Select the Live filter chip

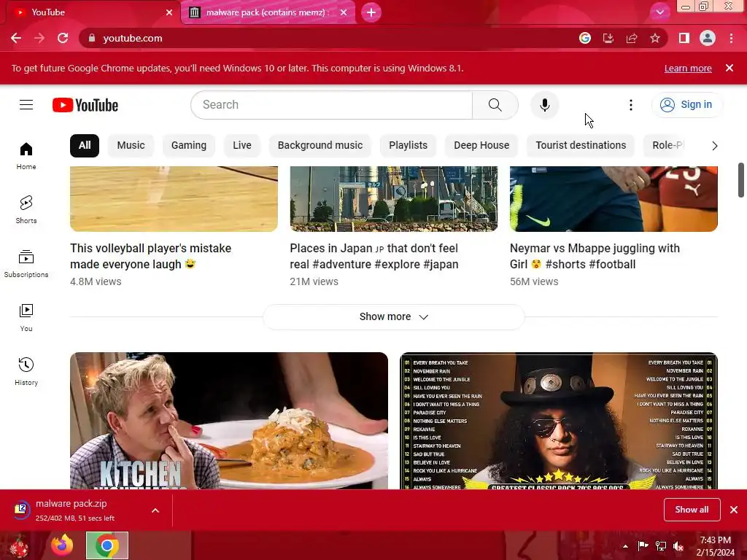click(242, 145)
